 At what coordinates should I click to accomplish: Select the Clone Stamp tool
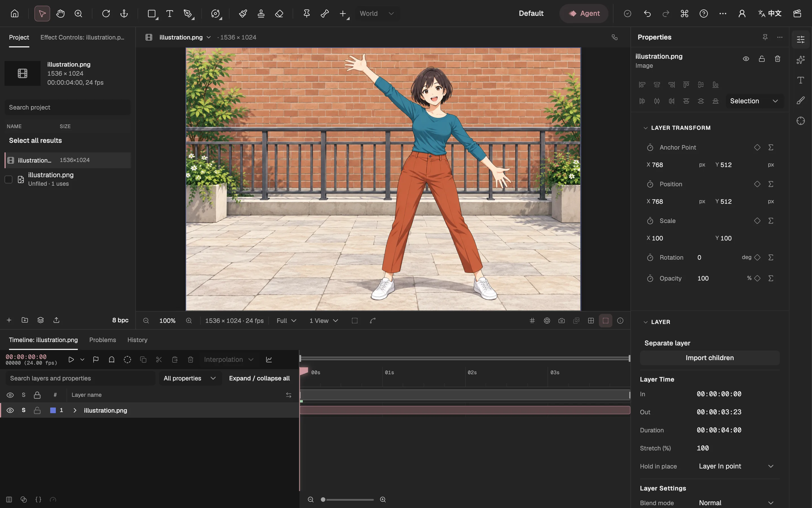pyautogui.click(x=261, y=14)
